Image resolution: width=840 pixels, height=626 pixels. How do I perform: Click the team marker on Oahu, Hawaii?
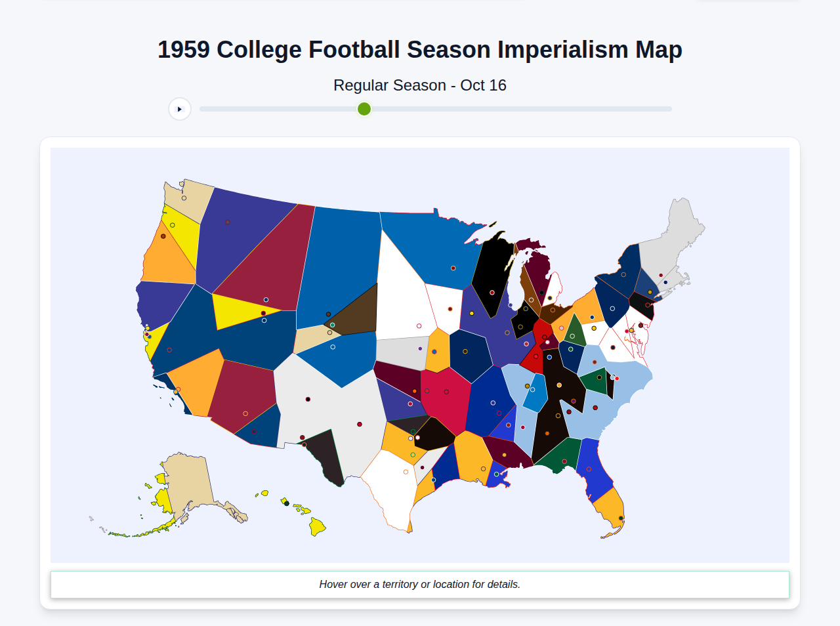(x=287, y=504)
